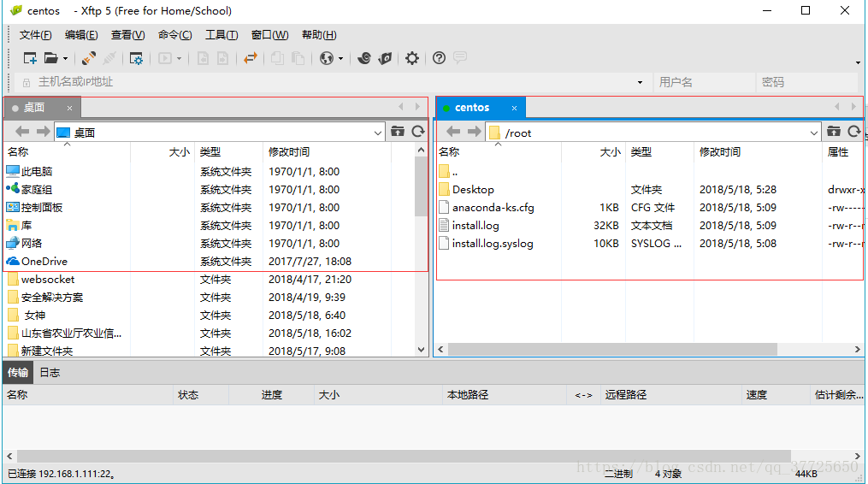
Task: Switch to the 传输 tab
Action: pos(18,373)
